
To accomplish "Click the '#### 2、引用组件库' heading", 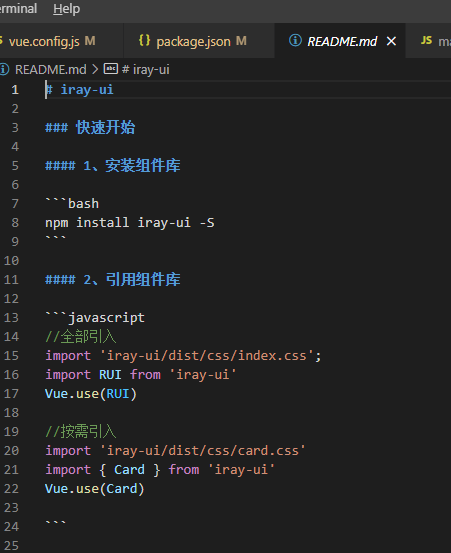I will [113, 280].
